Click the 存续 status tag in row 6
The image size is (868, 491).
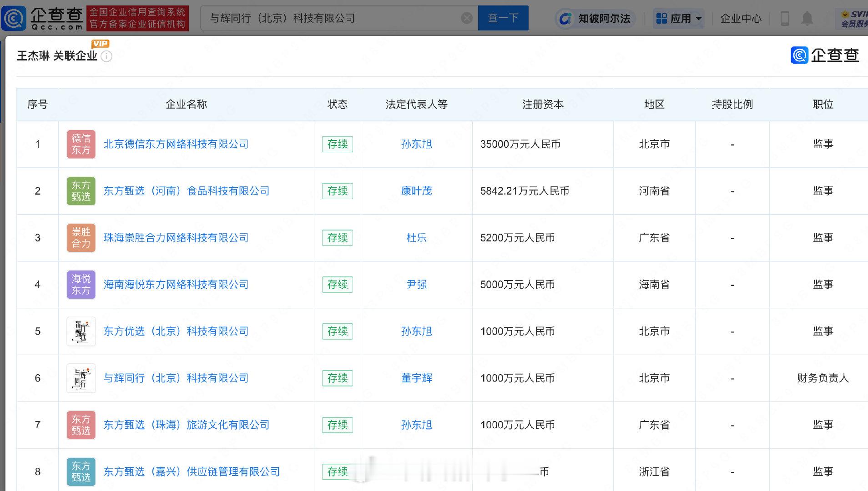(338, 378)
